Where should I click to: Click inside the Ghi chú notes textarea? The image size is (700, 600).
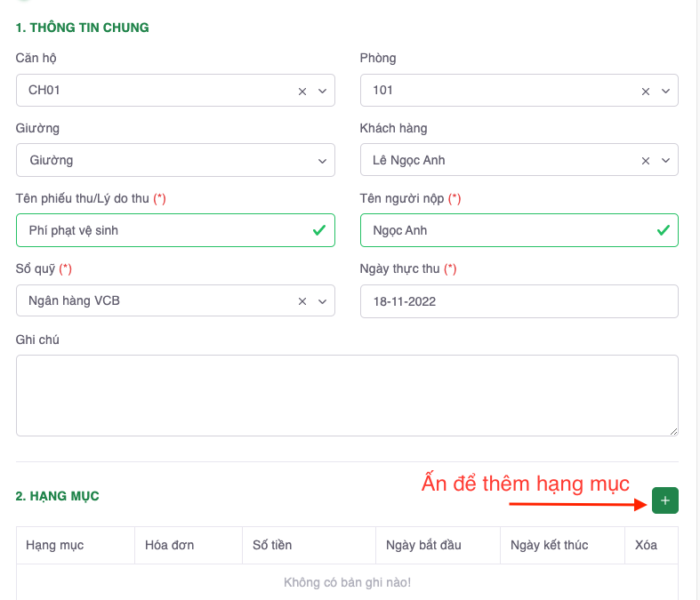[347, 396]
